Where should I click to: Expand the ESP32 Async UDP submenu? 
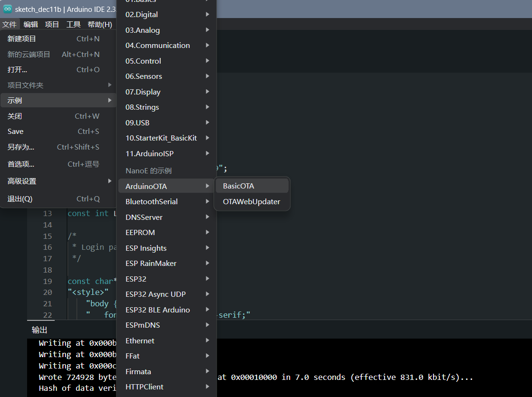166,294
